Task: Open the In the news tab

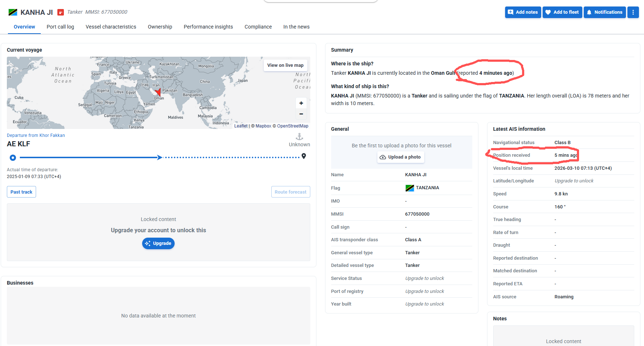Action: pyautogui.click(x=296, y=27)
